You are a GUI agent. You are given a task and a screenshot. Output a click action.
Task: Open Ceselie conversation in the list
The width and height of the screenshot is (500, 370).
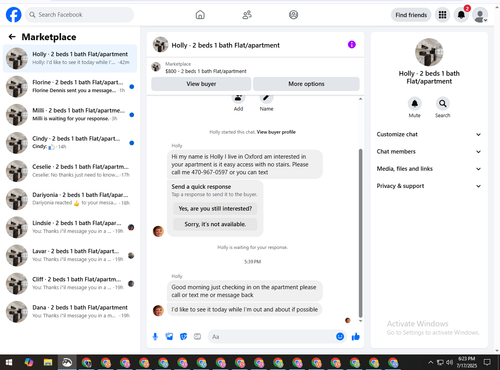click(70, 171)
